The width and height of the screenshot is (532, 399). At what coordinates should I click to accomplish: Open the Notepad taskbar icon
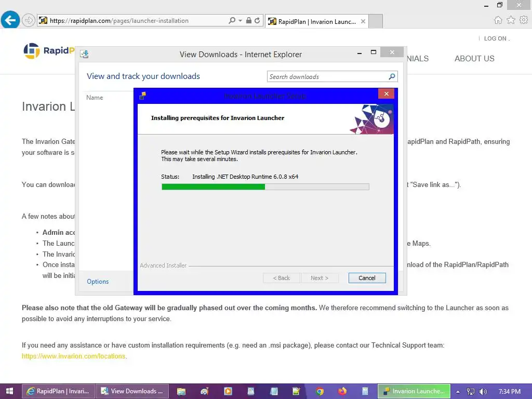[274, 391]
